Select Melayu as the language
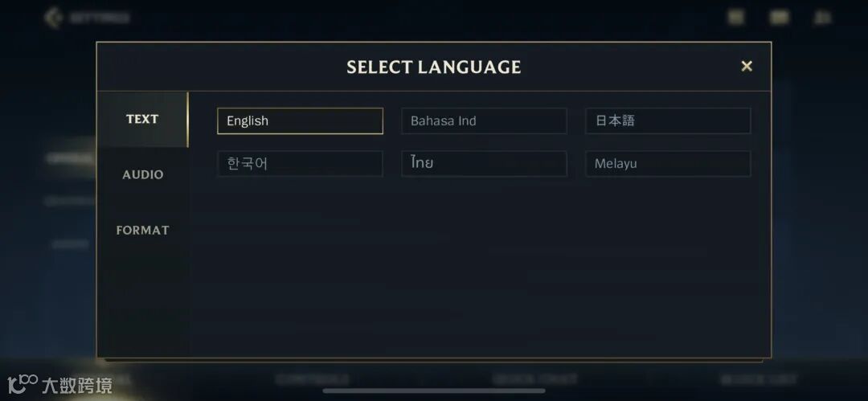Screen dimensions: 868x401 pyautogui.click(x=668, y=163)
